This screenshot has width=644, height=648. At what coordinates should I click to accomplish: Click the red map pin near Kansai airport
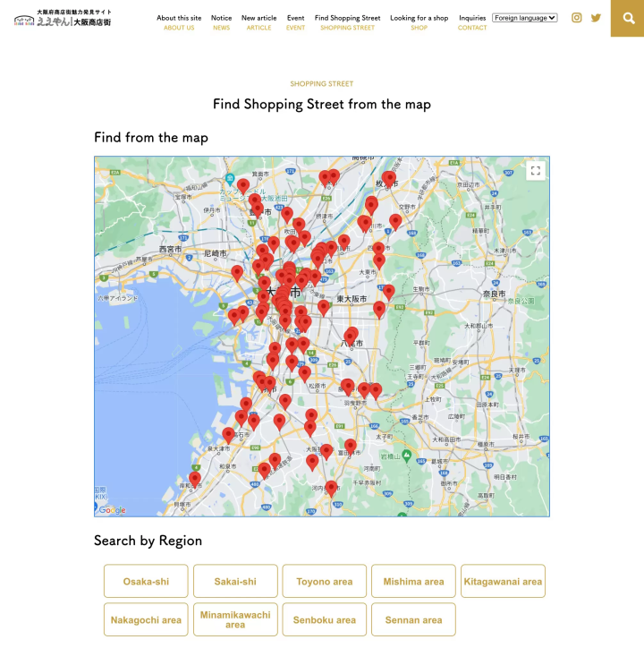195,478
